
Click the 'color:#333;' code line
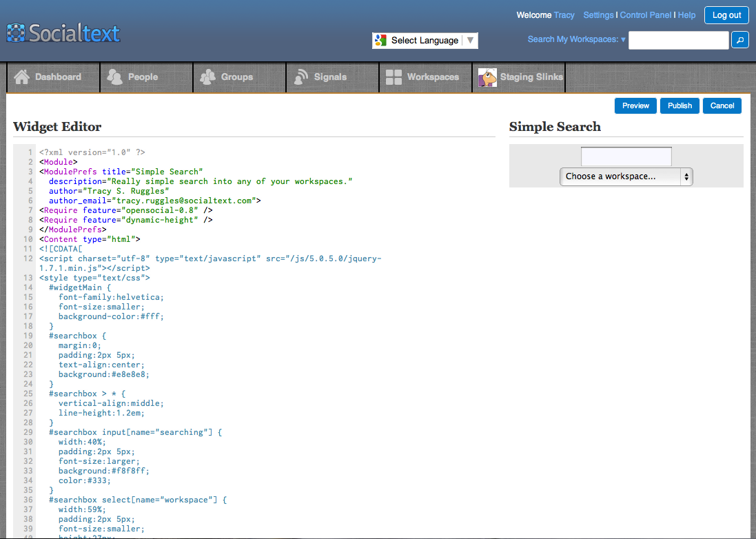click(x=84, y=480)
